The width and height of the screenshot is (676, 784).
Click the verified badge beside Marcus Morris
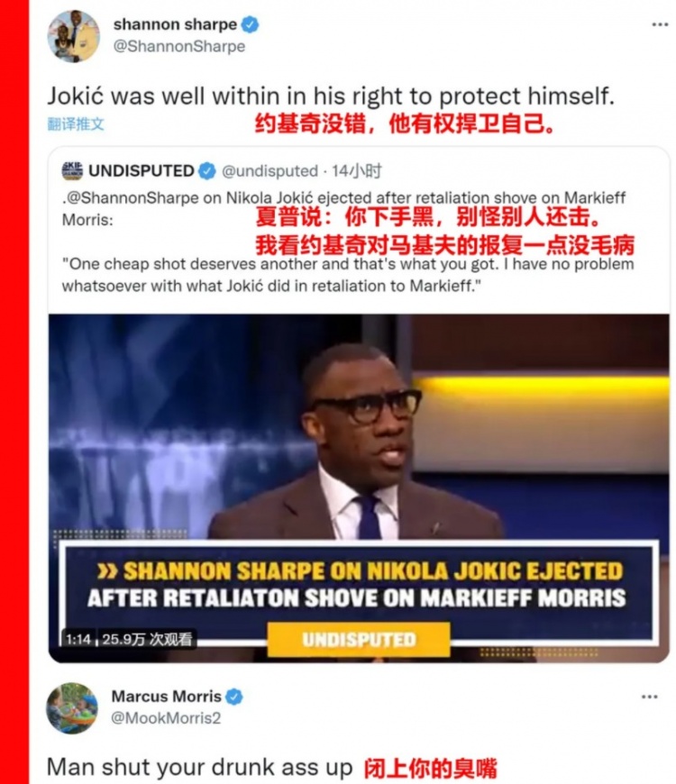pos(234,697)
